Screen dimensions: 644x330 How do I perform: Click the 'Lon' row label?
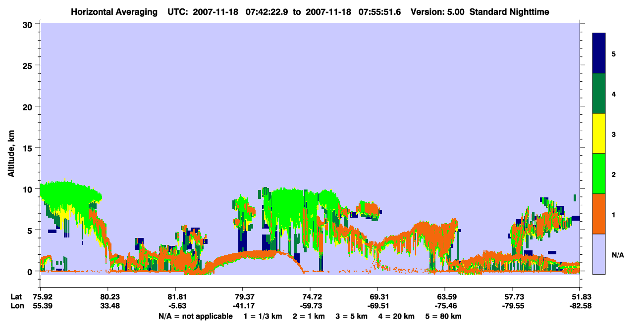16,306
